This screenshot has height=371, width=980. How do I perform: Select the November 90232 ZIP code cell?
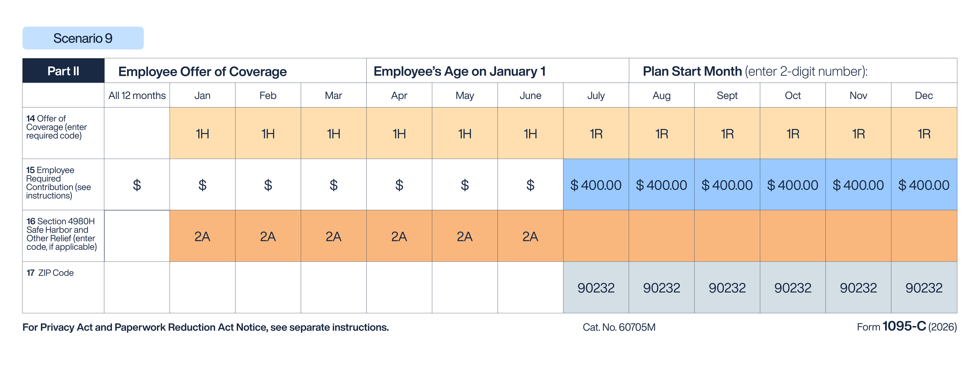point(858,288)
